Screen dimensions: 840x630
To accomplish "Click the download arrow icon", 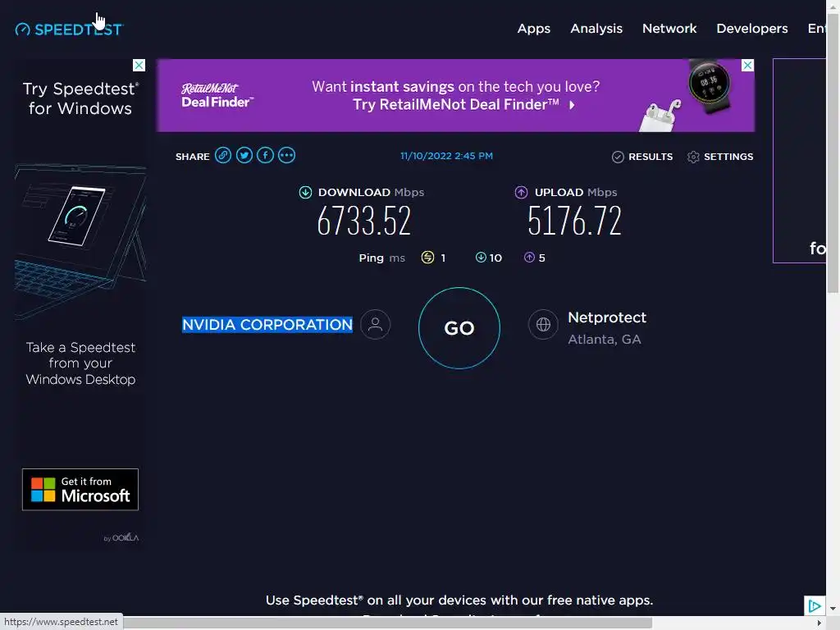I will coord(305,192).
